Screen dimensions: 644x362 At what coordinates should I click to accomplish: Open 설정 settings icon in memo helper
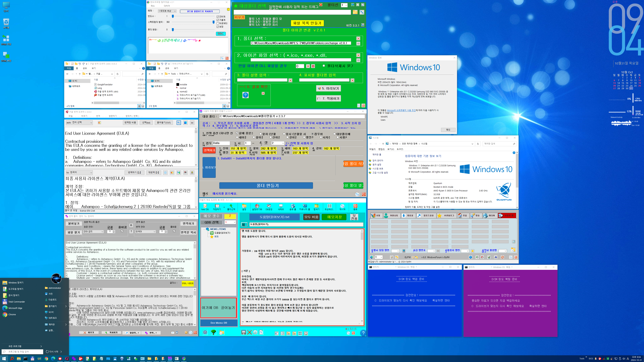coord(244,207)
